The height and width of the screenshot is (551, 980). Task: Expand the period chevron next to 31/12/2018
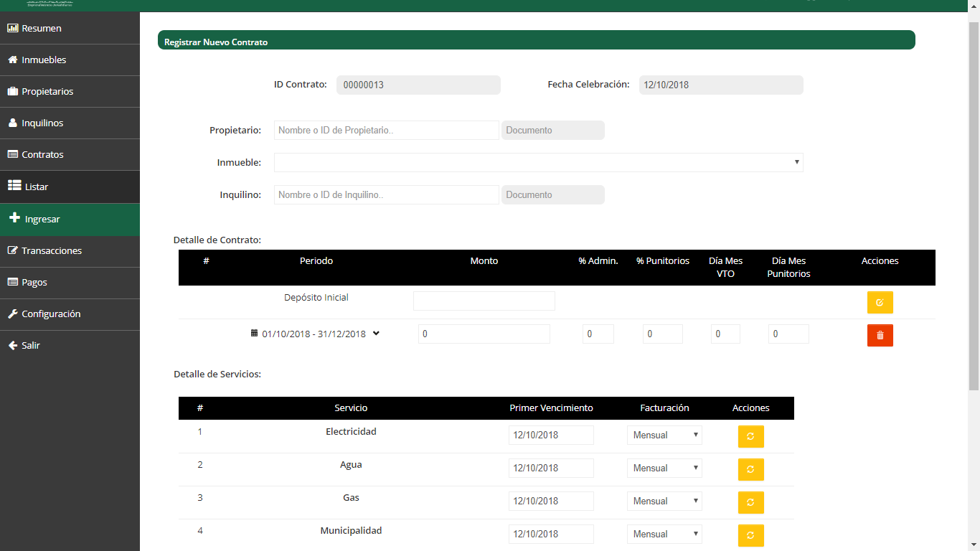point(377,333)
